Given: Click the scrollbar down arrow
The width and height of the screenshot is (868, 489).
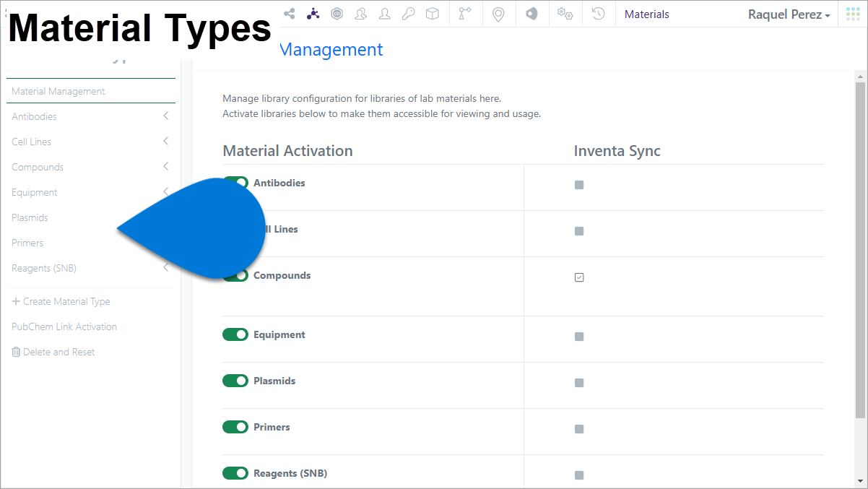Looking at the screenshot, I should point(860,480).
